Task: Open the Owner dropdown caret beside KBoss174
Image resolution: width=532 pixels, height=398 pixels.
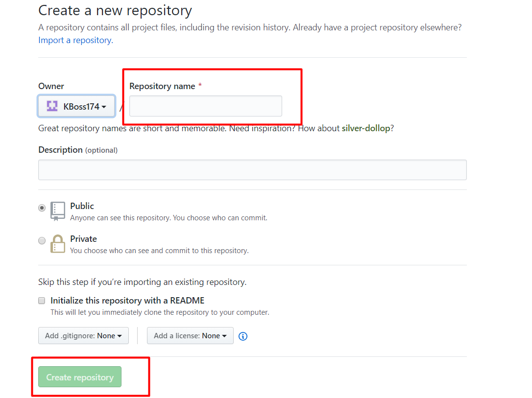Action: coord(104,107)
